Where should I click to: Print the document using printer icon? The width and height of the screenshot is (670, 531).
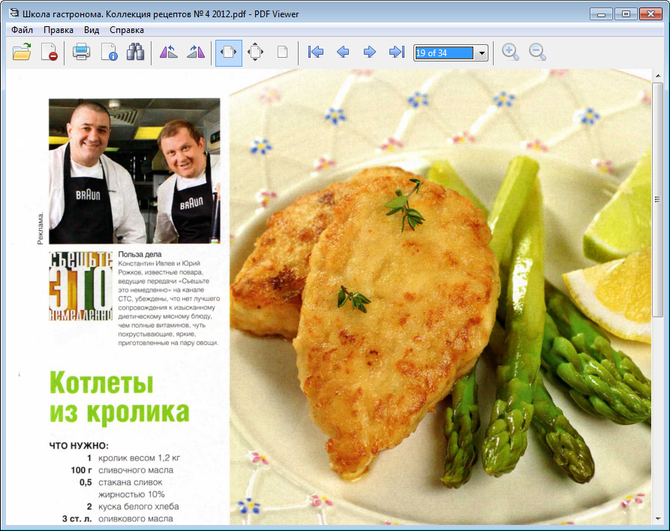click(x=81, y=52)
